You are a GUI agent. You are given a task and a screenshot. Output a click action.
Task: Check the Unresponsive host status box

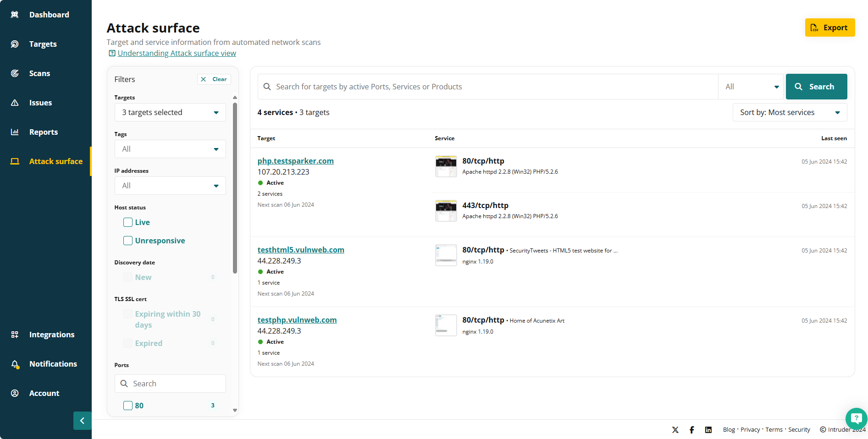tap(128, 241)
